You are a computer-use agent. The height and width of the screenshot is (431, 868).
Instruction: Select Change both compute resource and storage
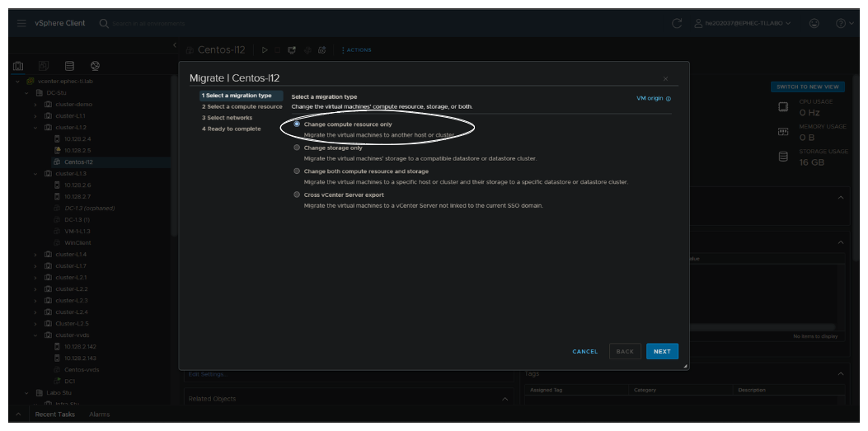click(x=297, y=171)
